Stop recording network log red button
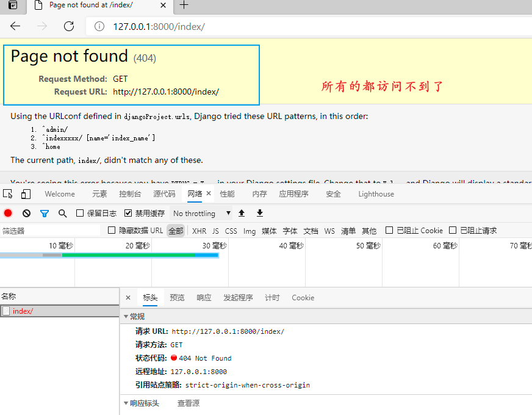 click(x=8, y=213)
